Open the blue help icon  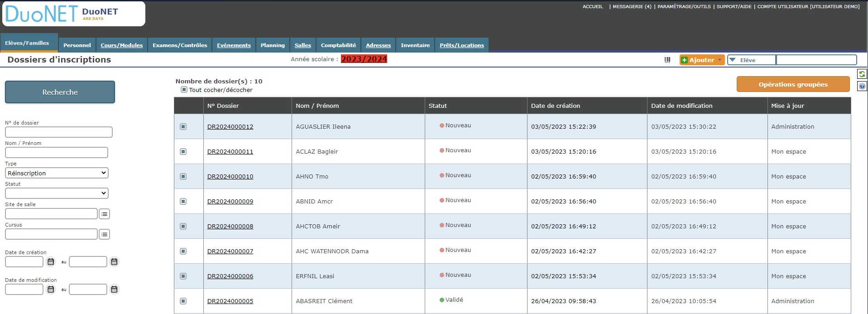(x=862, y=86)
